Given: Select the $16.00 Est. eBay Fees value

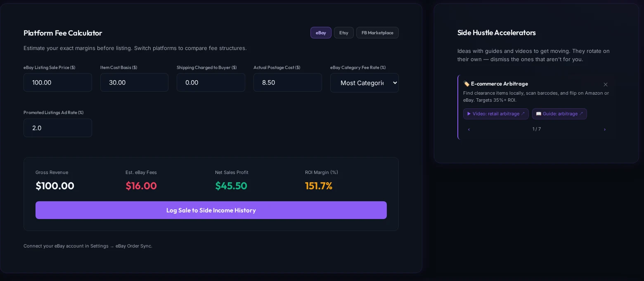Looking at the screenshot, I should point(141,186).
